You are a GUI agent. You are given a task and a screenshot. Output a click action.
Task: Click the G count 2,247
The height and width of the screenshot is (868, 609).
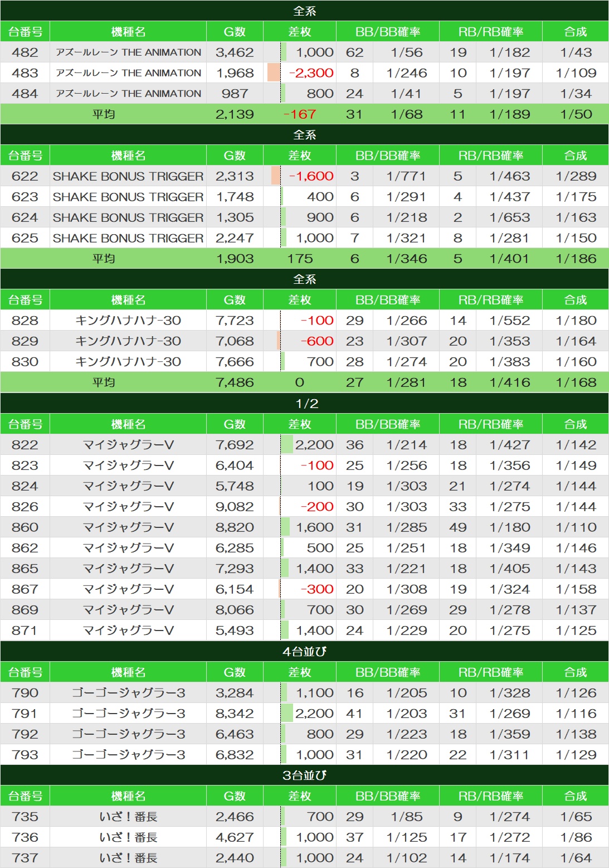235,238
